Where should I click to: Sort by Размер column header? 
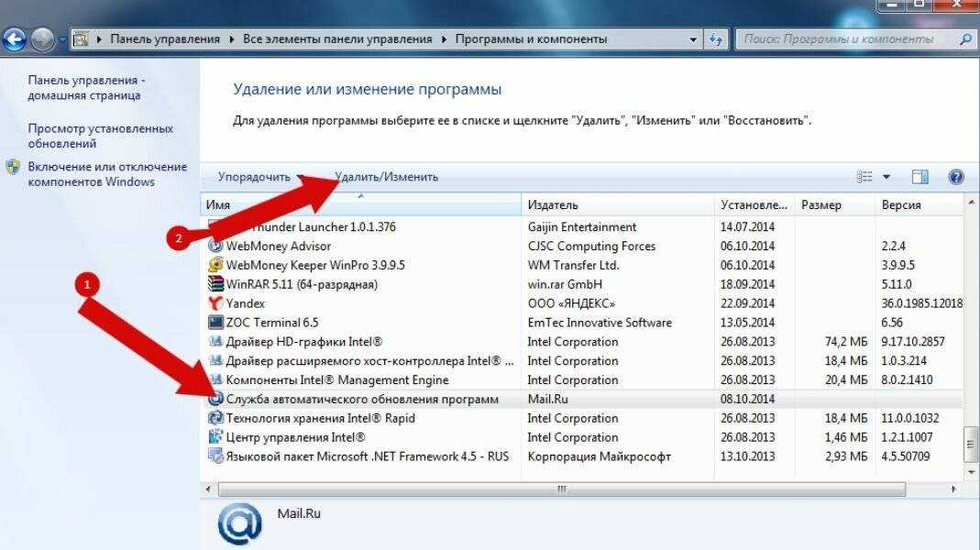834,204
